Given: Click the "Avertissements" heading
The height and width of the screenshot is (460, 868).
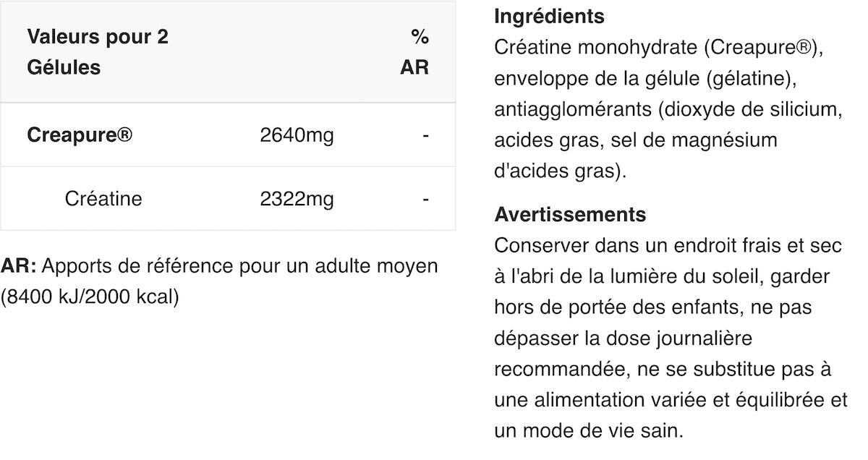Looking at the screenshot, I should [x=570, y=215].
